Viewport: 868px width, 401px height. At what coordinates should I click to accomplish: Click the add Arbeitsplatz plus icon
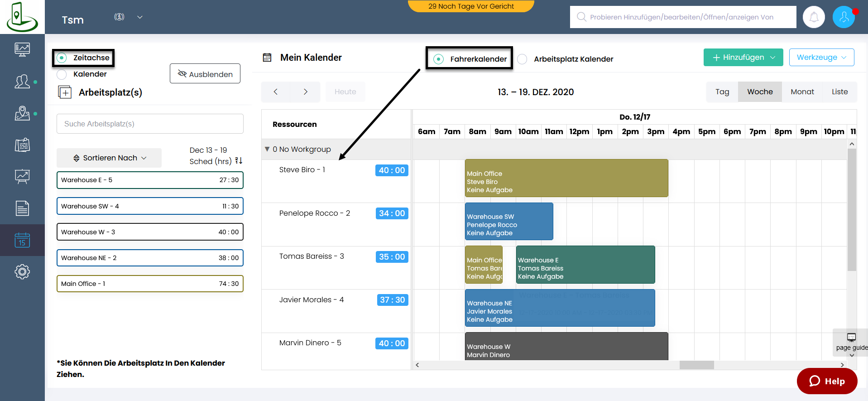point(65,92)
